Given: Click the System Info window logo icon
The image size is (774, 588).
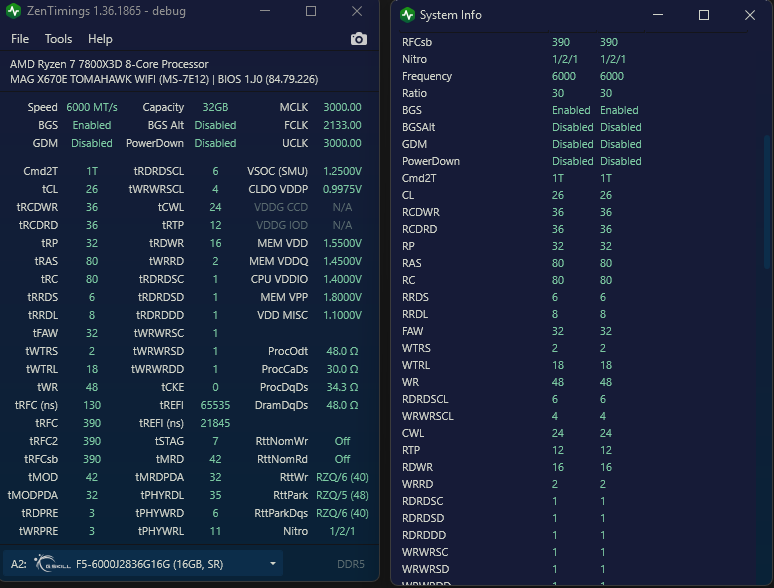Looking at the screenshot, I should pyautogui.click(x=407, y=15).
